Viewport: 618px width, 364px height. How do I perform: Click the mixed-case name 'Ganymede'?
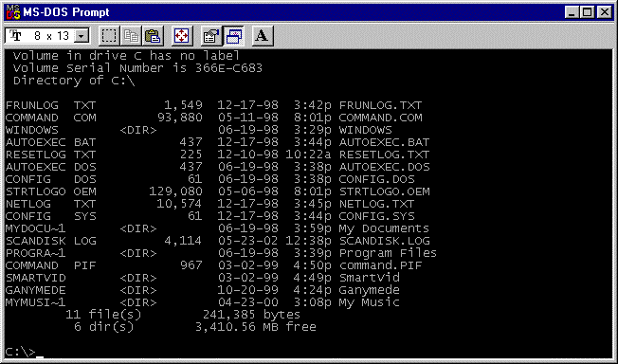pos(370,290)
